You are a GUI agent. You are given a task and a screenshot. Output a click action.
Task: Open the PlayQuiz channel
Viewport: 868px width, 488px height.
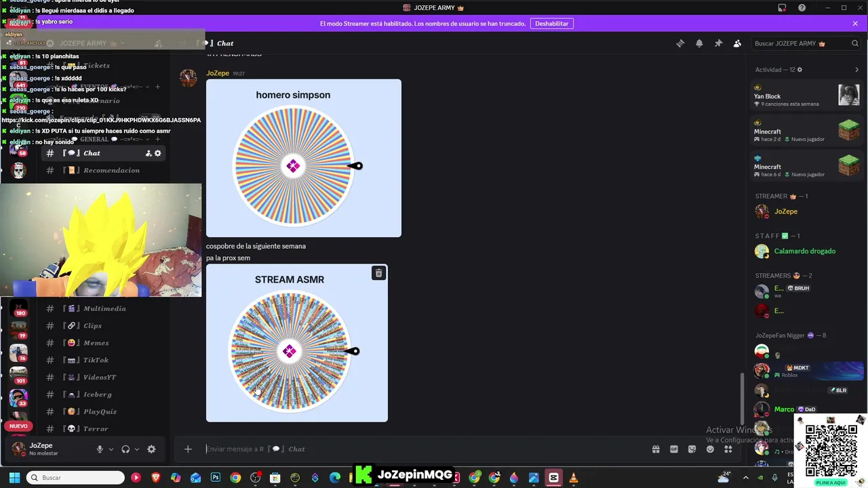[104, 411]
